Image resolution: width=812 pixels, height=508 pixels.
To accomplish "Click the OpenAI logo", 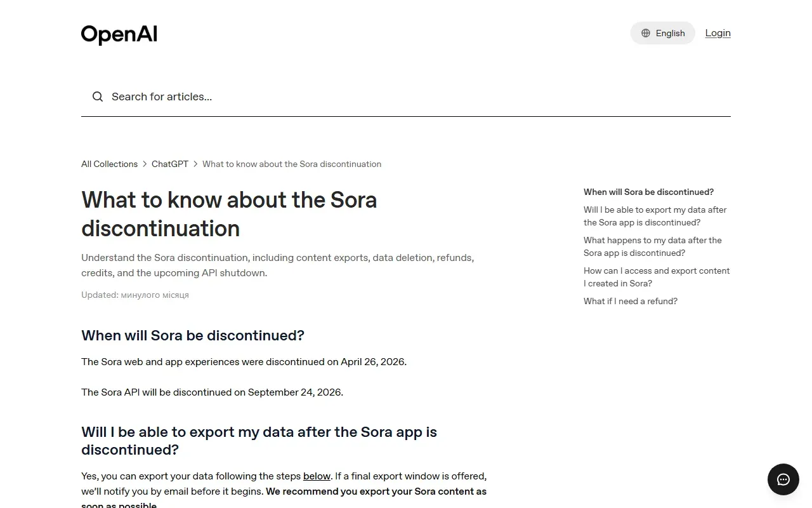I will point(119,34).
